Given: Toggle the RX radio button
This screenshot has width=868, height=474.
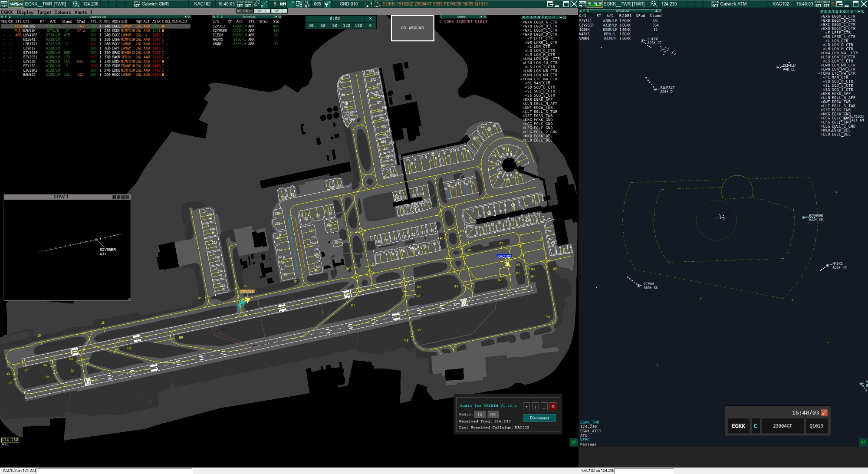Looking at the screenshot, I should tap(493, 415).
